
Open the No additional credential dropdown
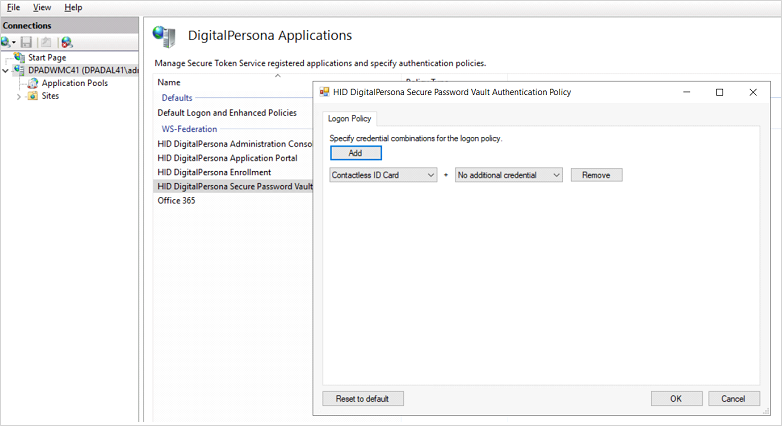[x=509, y=175]
